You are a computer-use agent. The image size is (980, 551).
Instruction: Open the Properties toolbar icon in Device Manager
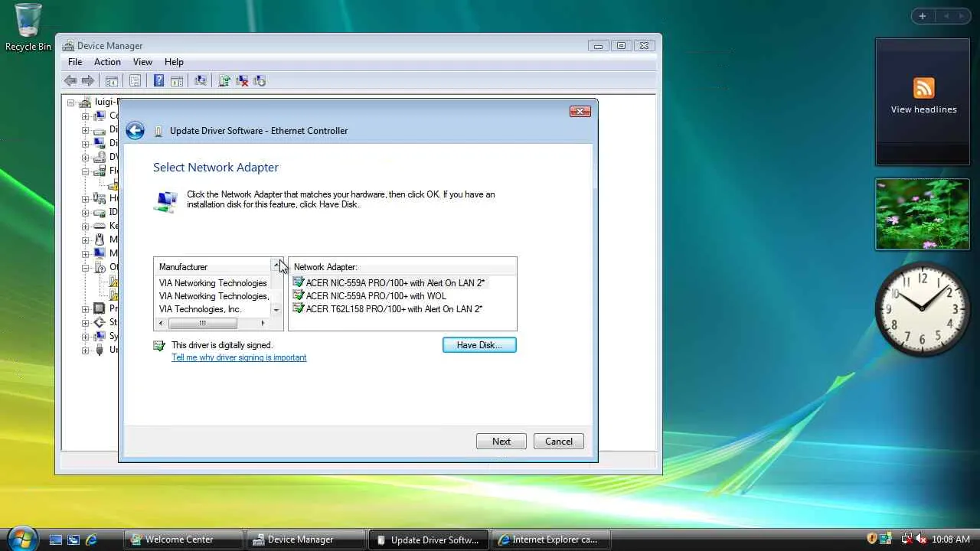(x=136, y=81)
